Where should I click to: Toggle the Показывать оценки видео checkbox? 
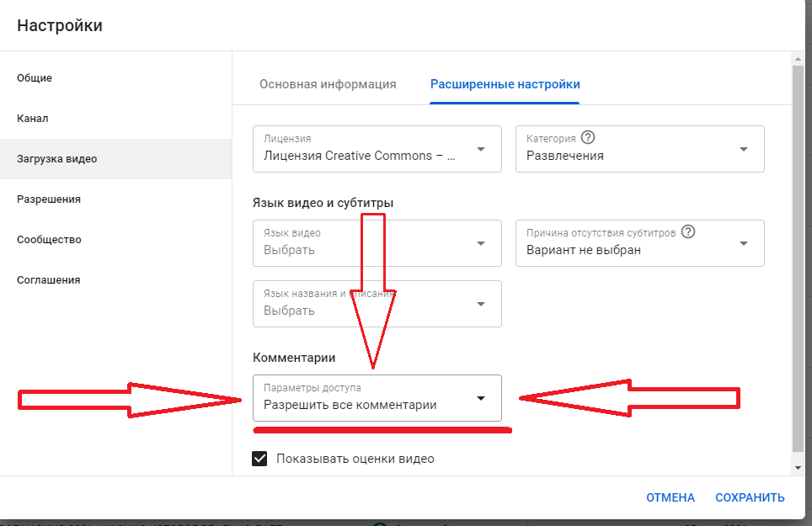[x=261, y=459]
